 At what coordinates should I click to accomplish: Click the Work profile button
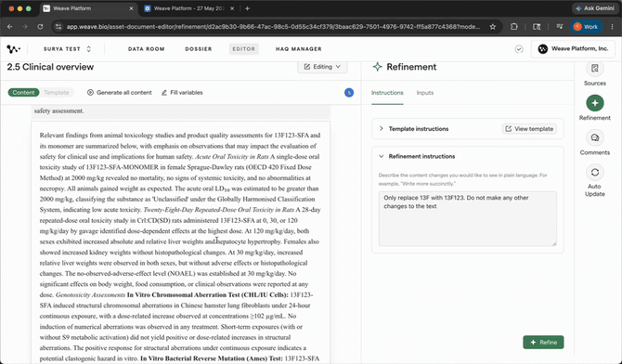click(x=586, y=27)
